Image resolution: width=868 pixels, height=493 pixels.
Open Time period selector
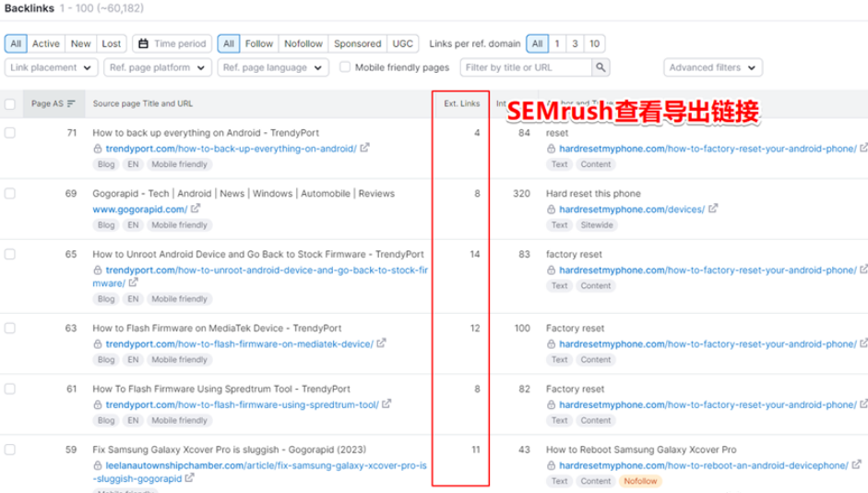(172, 43)
